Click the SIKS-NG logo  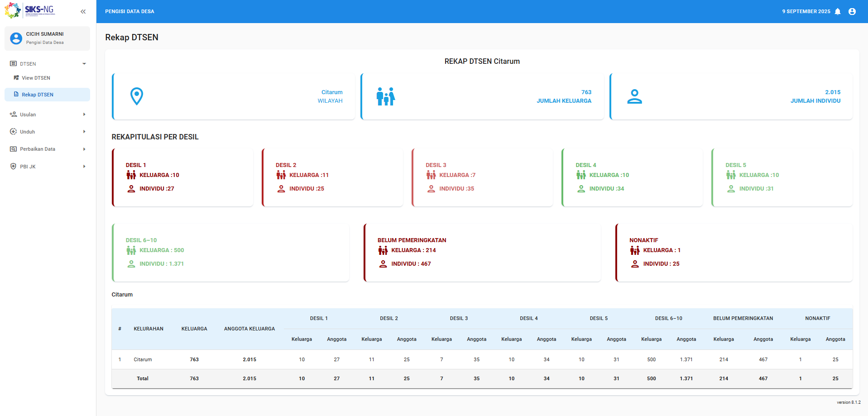pos(30,10)
